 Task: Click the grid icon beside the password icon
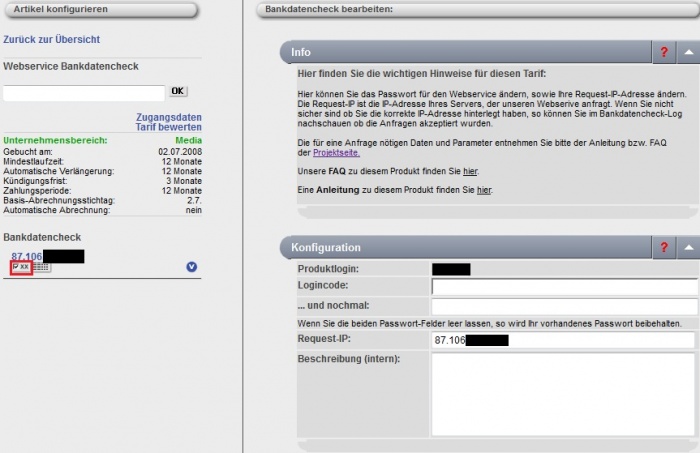(41, 268)
